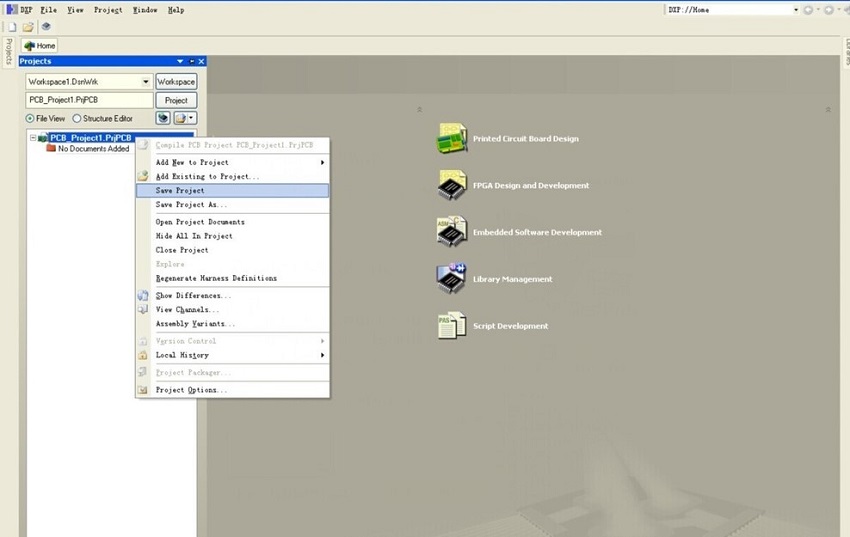This screenshot has width=850, height=537.
Task: Click the open folder toolbar icon
Action: click(28, 27)
